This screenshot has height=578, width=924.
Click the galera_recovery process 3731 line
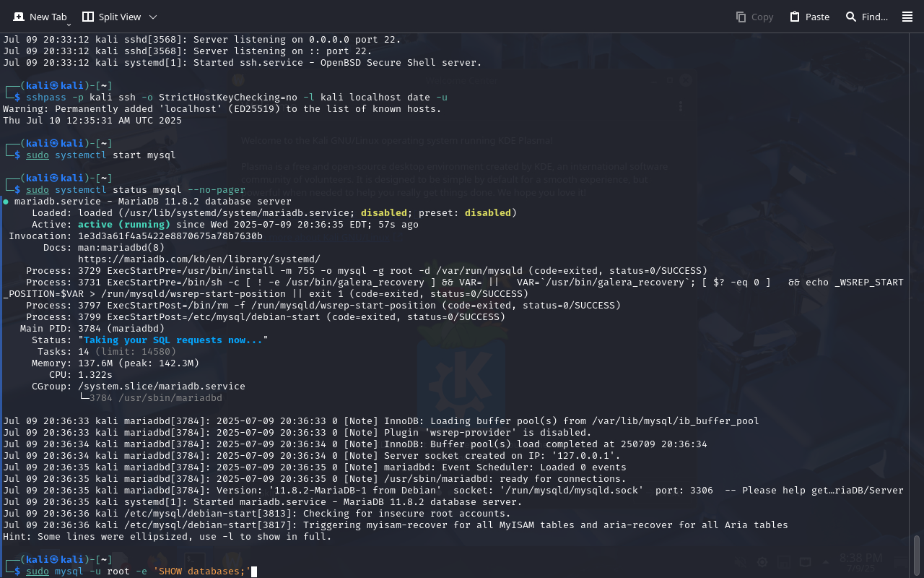coord(453,288)
